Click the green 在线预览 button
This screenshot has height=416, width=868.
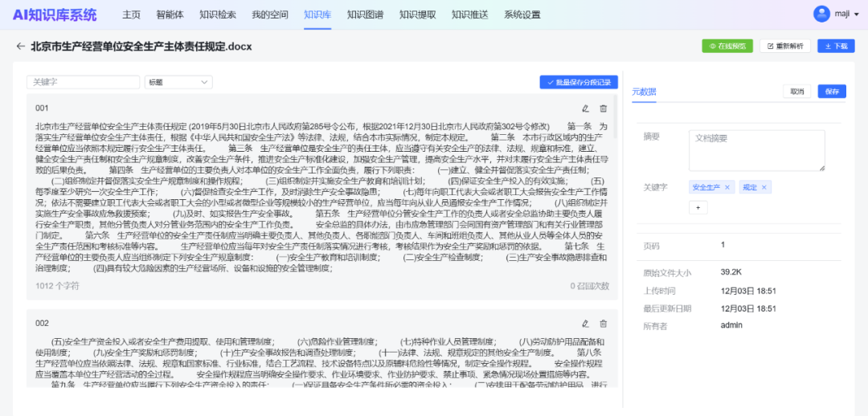(x=727, y=46)
